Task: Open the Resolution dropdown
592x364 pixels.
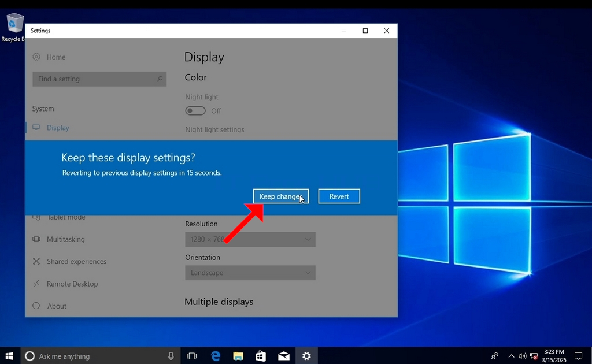Action: point(250,240)
